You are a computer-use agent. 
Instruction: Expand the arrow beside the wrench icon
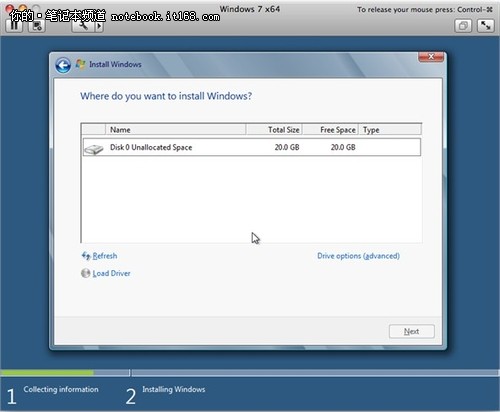[99, 26]
